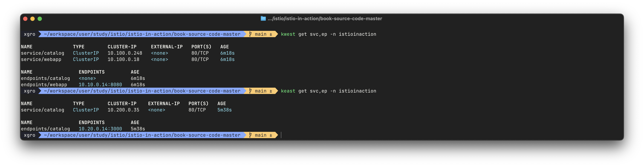Click the git branch icon in first prompt
The image size is (644, 167).
pyautogui.click(x=250, y=34)
